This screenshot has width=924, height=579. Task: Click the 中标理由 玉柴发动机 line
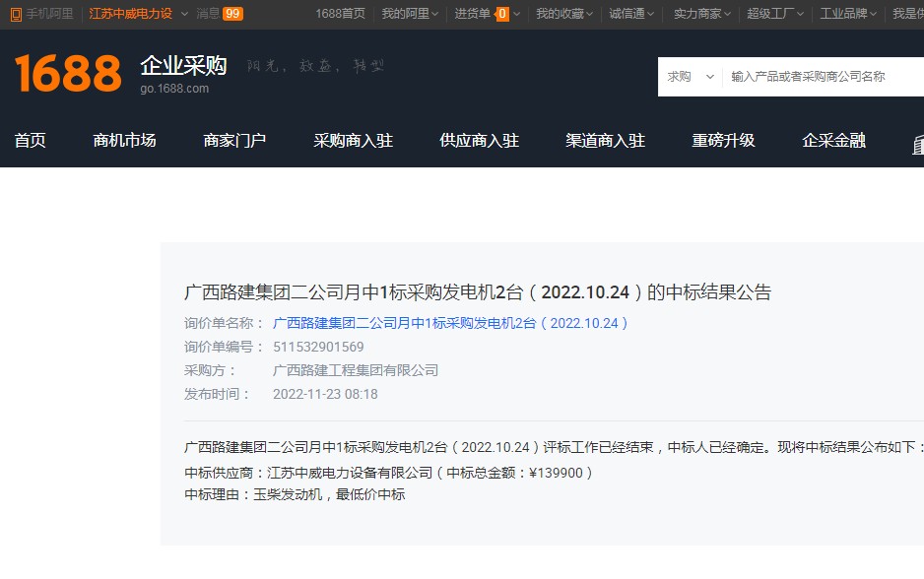pyautogui.click(x=295, y=494)
